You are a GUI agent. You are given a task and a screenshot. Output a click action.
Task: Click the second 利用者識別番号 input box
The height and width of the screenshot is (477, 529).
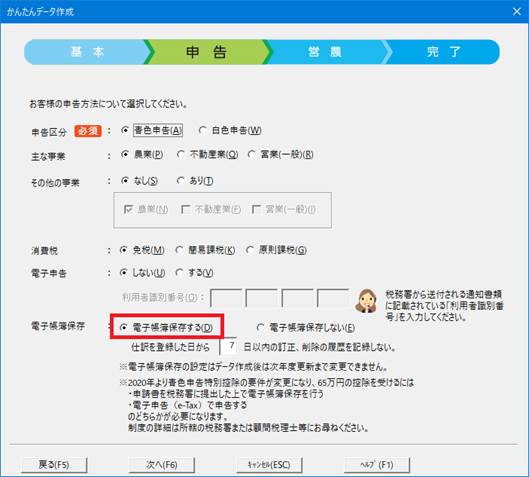click(261, 298)
